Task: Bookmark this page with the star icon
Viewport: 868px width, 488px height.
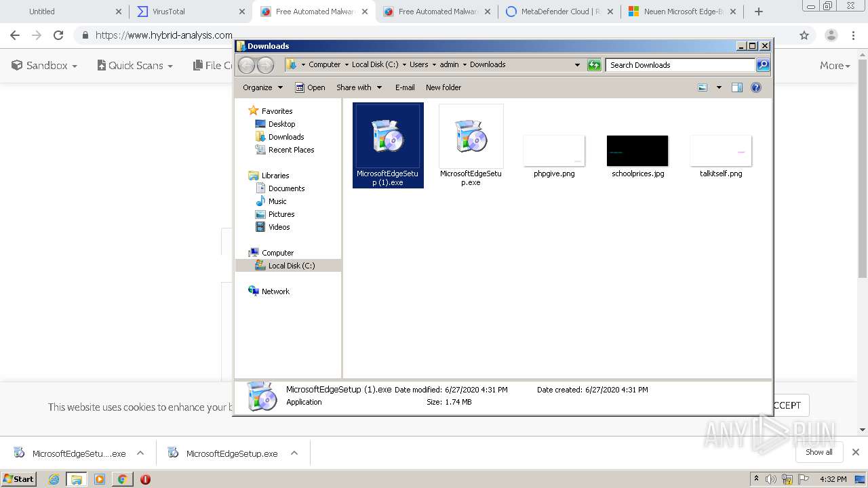Action: coord(804,35)
